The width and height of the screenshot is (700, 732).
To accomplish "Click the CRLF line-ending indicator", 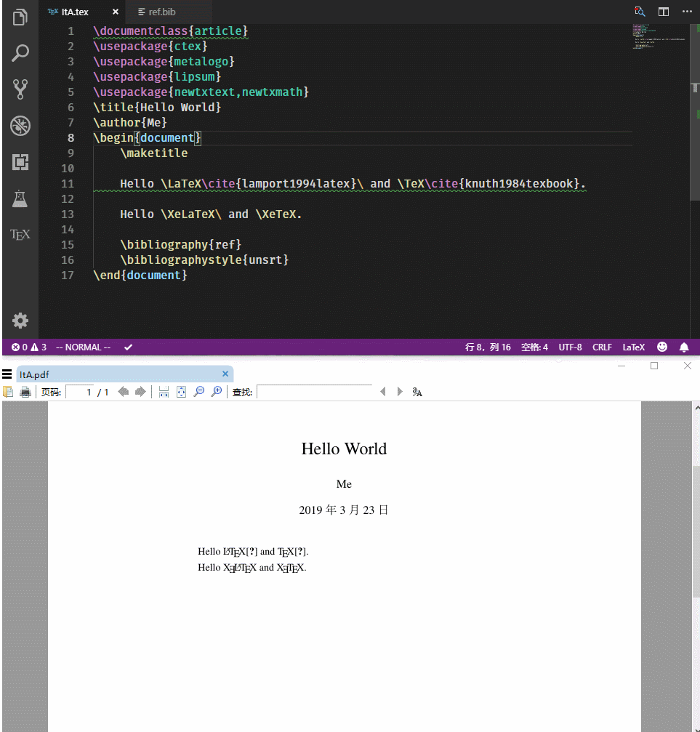I will click(x=602, y=347).
